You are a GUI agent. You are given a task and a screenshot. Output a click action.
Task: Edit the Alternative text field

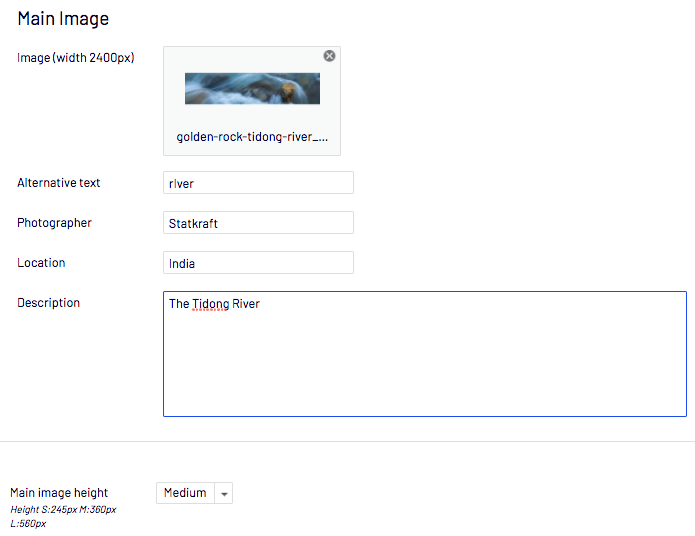(x=258, y=183)
